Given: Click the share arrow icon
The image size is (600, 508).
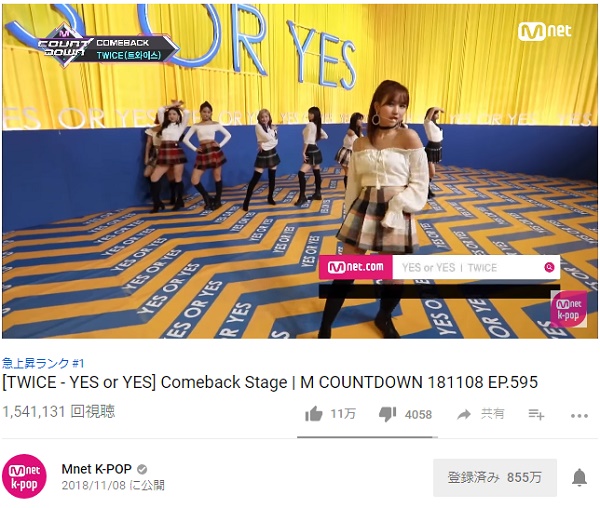Looking at the screenshot, I should [x=464, y=414].
